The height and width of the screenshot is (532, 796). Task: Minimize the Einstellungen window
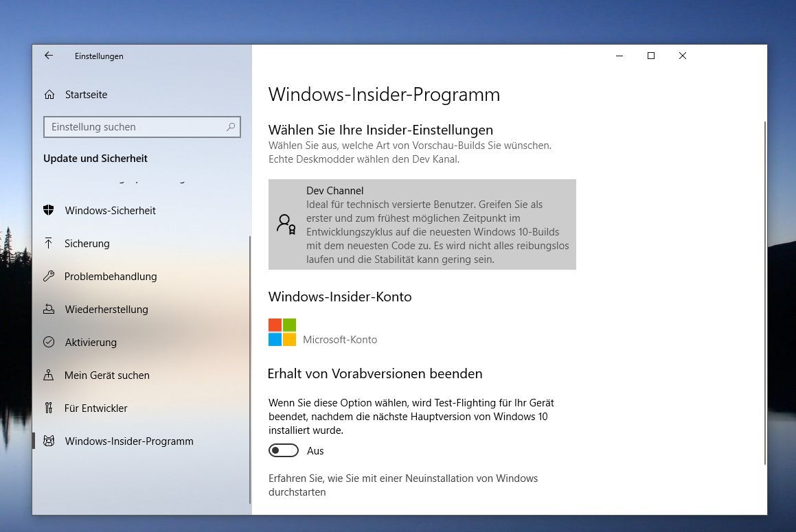point(619,56)
